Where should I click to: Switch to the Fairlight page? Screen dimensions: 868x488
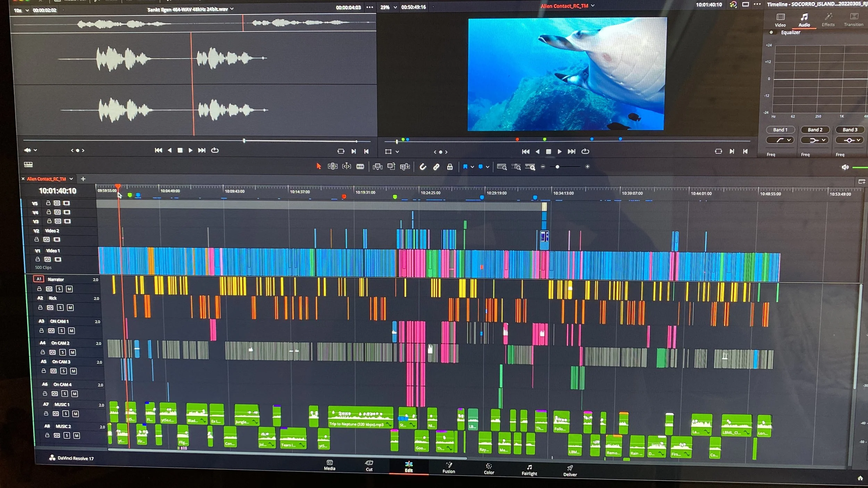pyautogui.click(x=529, y=470)
